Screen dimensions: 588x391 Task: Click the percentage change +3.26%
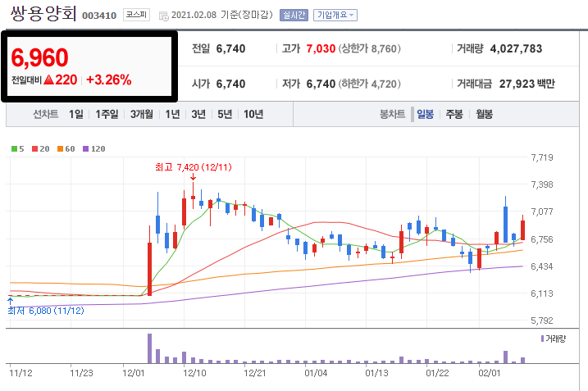click(109, 80)
